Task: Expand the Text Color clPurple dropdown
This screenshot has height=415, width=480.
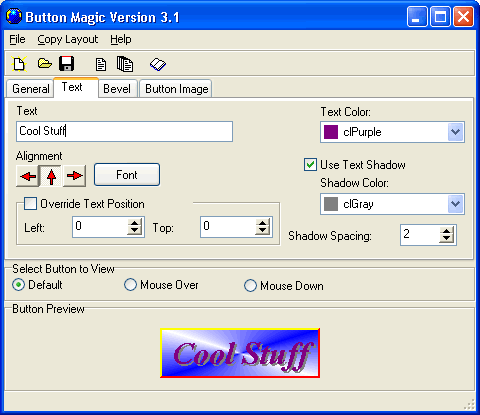Action: pyautogui.click(x=455, y=132)
